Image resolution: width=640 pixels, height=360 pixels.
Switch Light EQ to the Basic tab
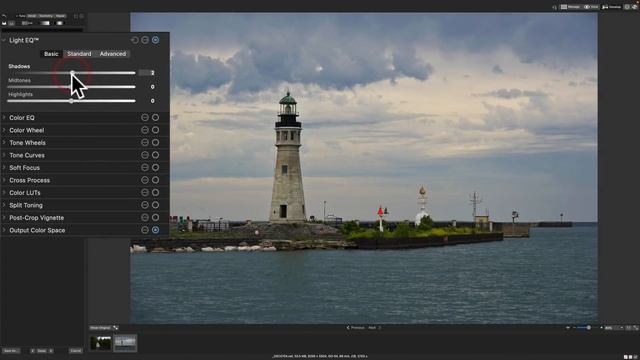pyautogui.click(x=51, y=54)
